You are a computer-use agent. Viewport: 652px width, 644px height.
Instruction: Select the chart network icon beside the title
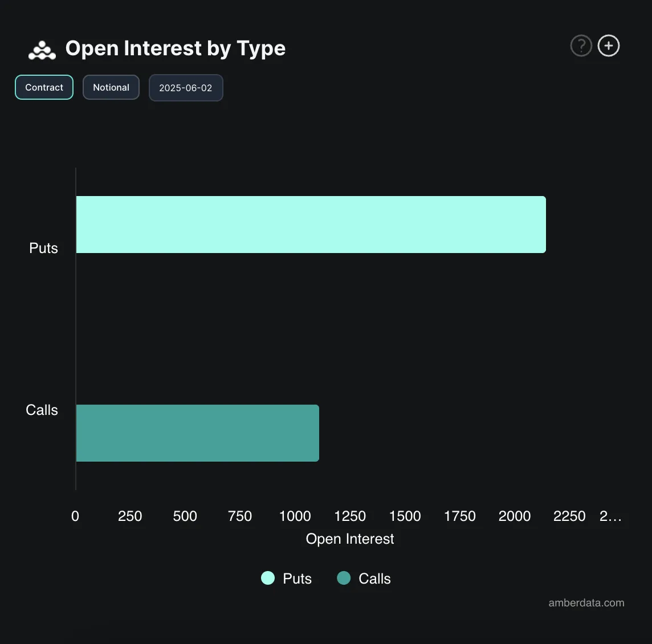point(42,50)
